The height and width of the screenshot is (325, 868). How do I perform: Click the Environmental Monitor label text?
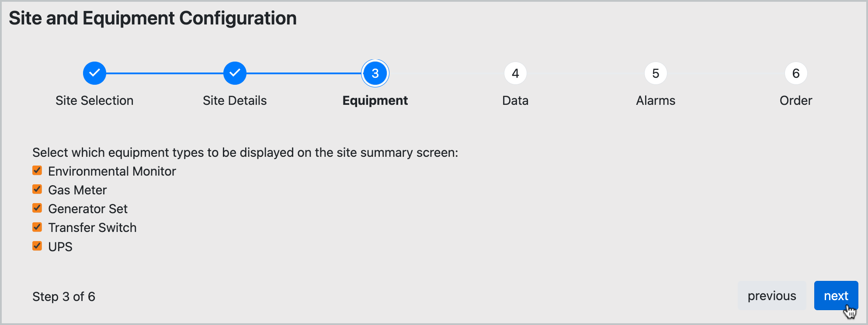[112, 171]
